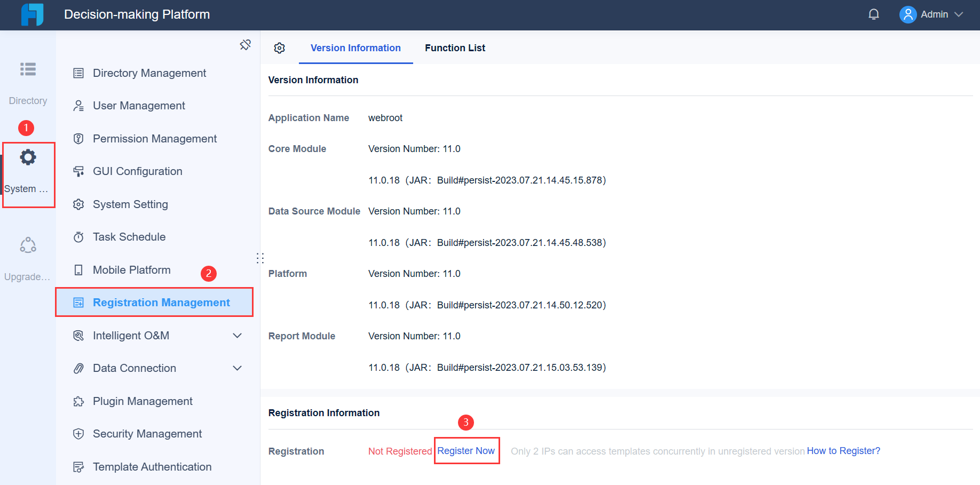Click the Permission Management shield icon
980x485 pixels.
coord(79,138)
